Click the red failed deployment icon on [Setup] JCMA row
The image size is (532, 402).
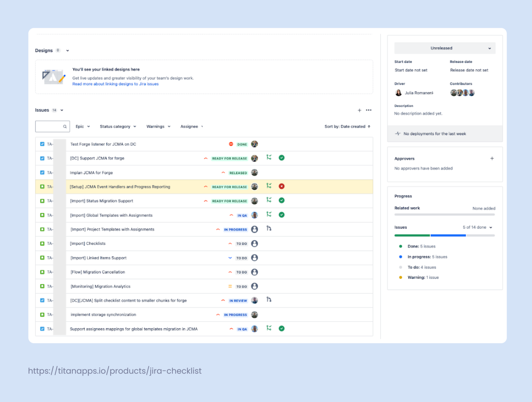click(x=282, y=186)
